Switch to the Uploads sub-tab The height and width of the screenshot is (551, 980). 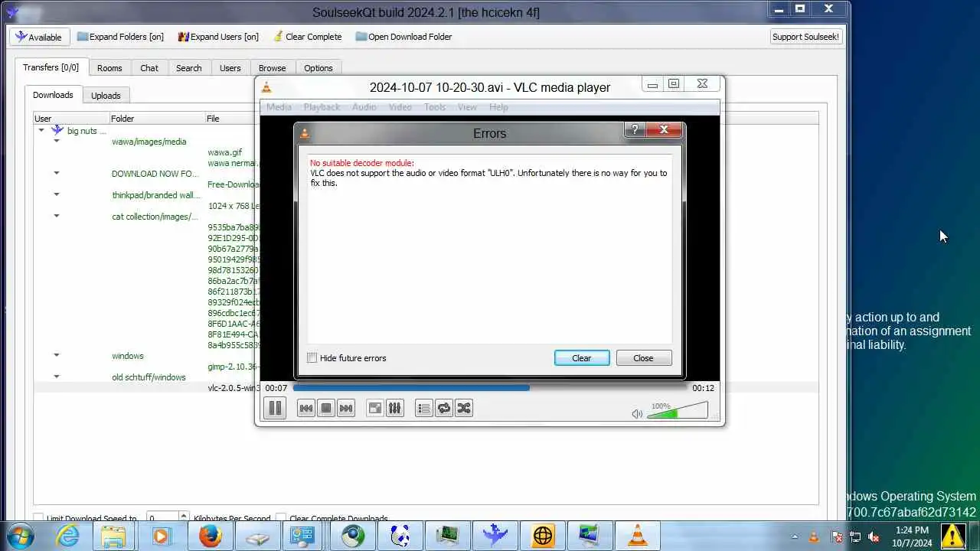tap(106, 96)
